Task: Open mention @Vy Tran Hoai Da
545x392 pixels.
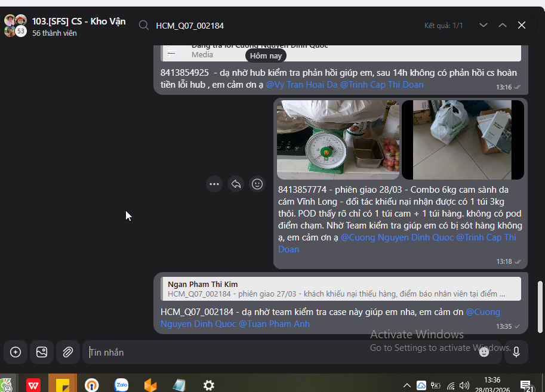Action: (301, 85)
